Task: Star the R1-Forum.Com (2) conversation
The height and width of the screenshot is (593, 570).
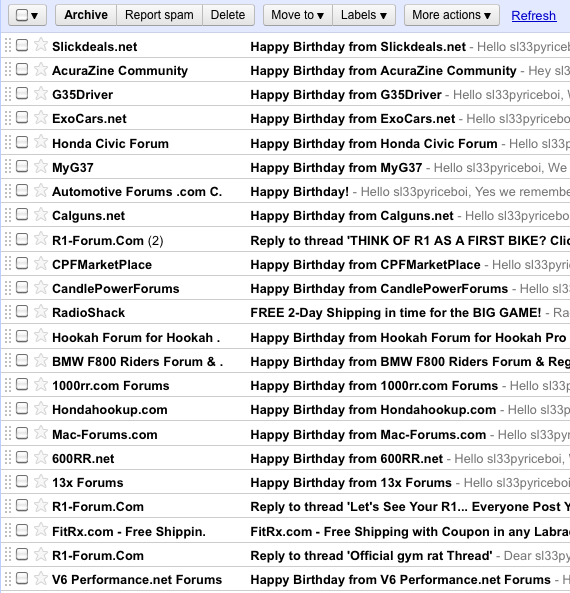Action: [x=40, y=239]
